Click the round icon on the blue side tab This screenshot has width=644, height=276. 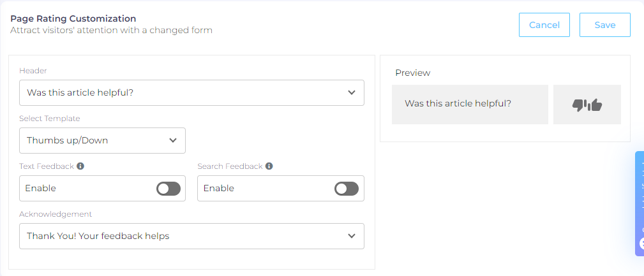pyautogui.click(x=641, y=243)
